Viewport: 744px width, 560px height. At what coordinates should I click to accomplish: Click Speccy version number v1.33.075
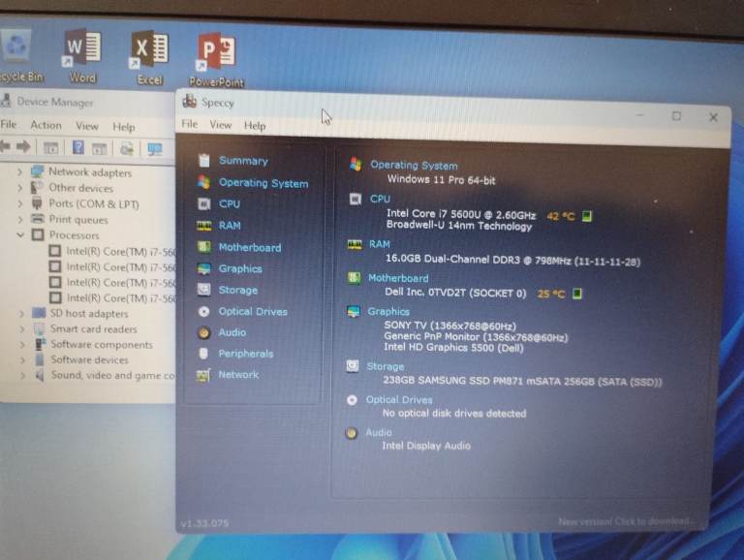[x=204, y=523]
